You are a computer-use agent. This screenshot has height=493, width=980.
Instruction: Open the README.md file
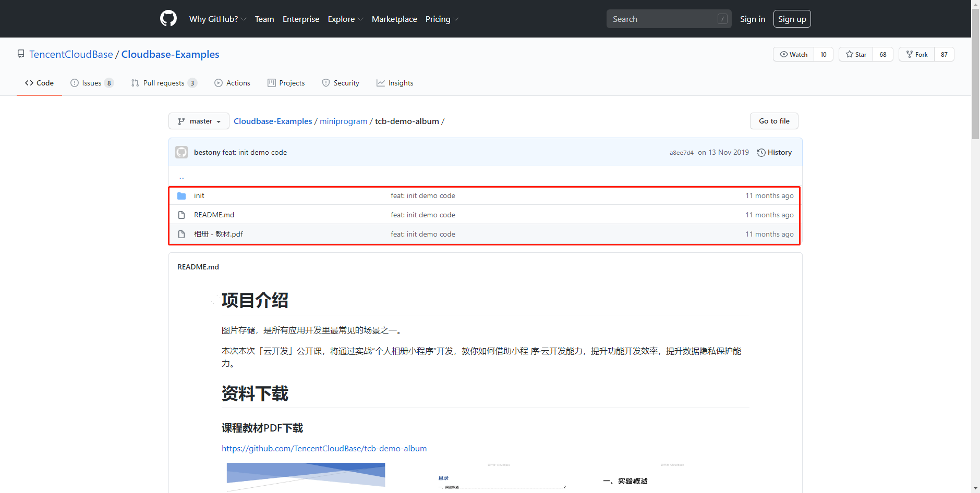[x=214, y=215]
